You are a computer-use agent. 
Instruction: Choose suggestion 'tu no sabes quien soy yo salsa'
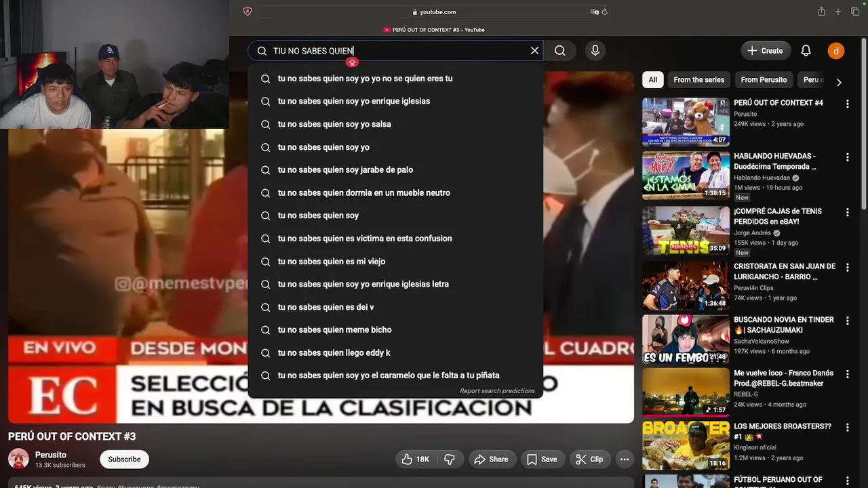coord(395,124)
